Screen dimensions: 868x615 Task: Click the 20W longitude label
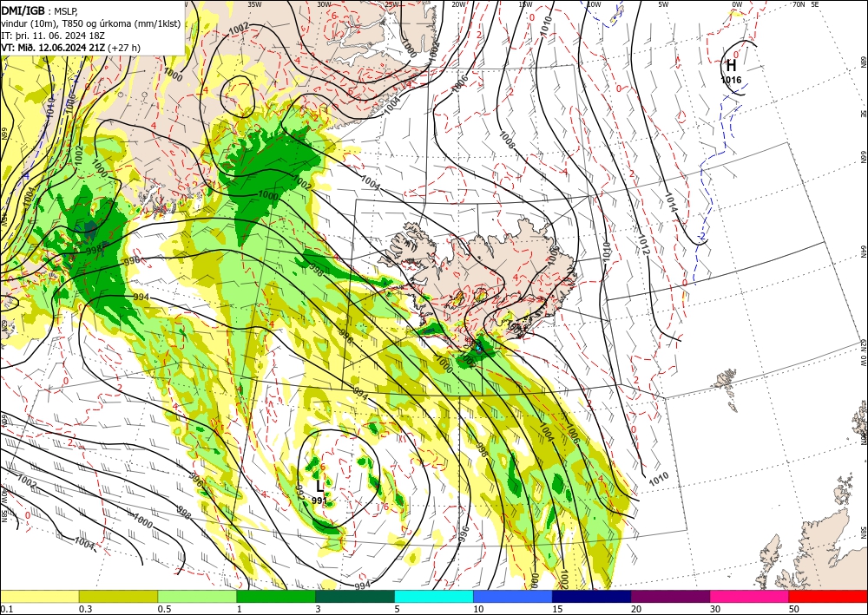pyautogui.click(x=457, y=4)
